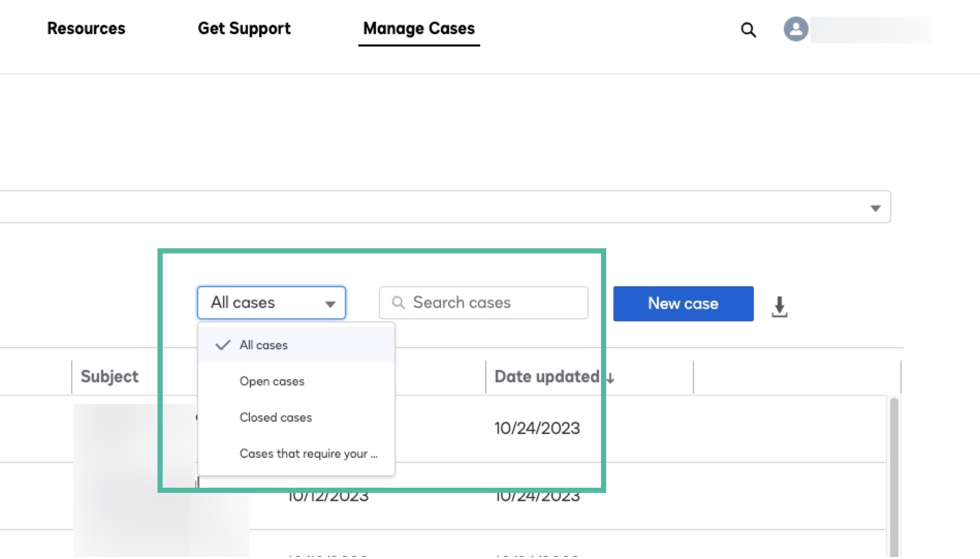980x559 pixels.
Task: Re-select All cases from the open dropdown list
Action: (263, 345)
